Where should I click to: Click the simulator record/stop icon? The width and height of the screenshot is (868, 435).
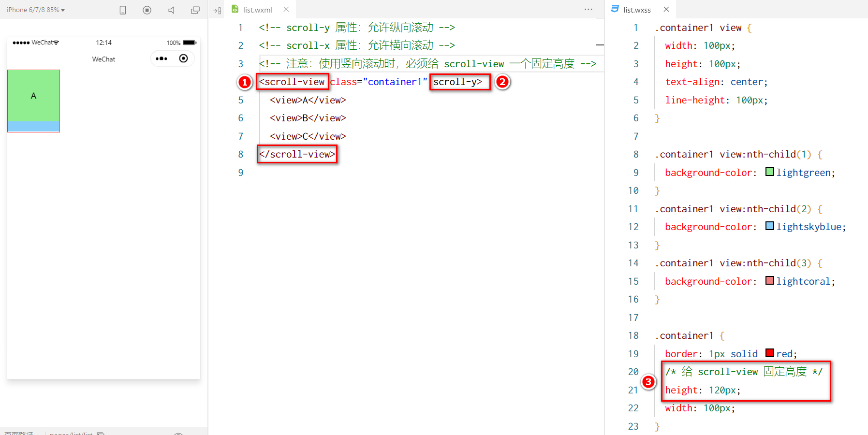pyautogui.click(x=147, y=10)
